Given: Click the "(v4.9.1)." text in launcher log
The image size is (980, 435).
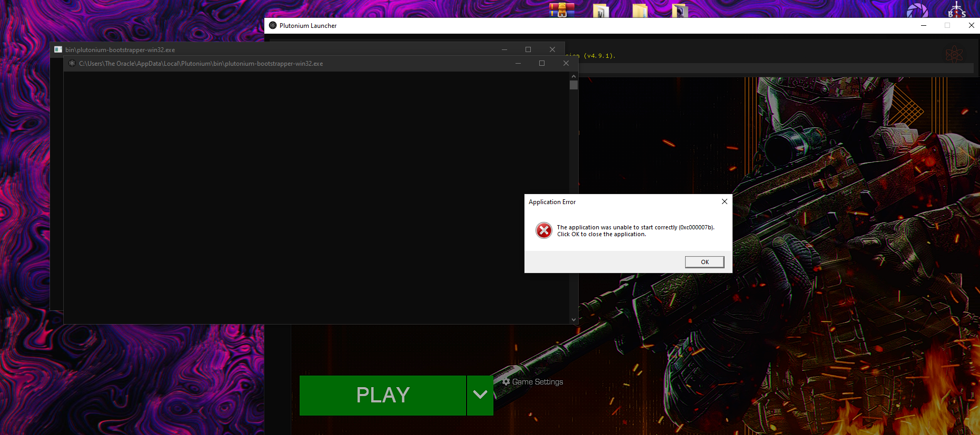Looking at the screenshot, I should 599,56.
